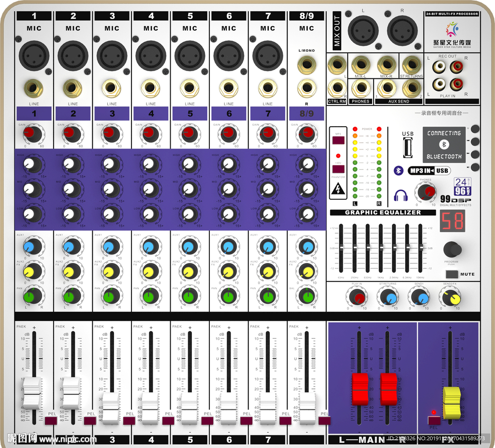Click the Bluetooth icon beside MP3 IN
The width and height of the screenshot is (495, 448).
pos(398,170)
